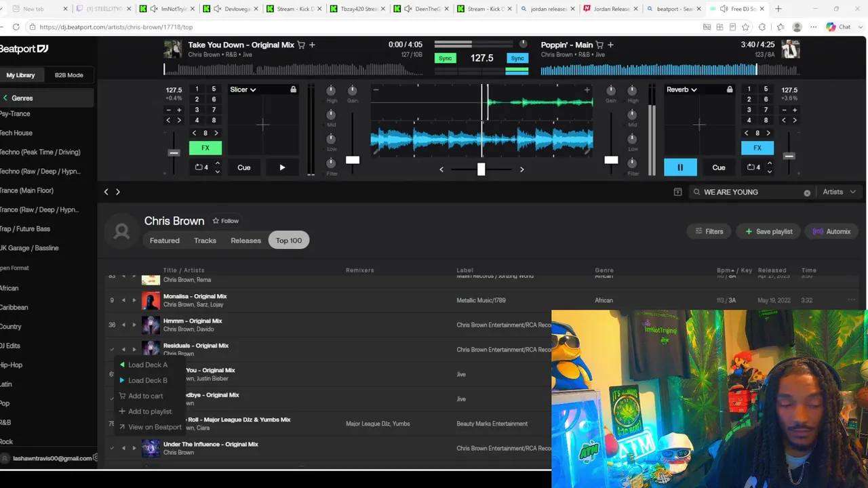The image size is (868, 488).
Task: Add Poppin' - Main to playlist via plus icon
Action: click(610, 45)
